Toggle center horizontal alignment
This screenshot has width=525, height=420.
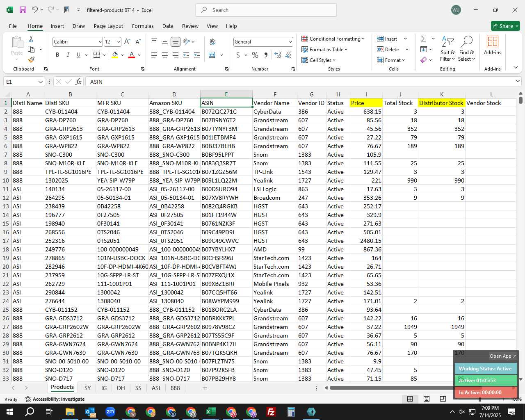point(164,55)
